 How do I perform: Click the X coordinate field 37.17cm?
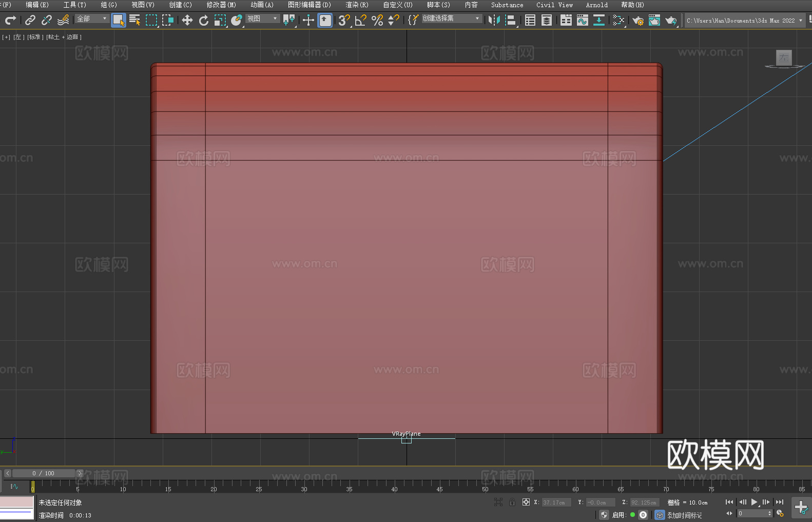(556, 502)
